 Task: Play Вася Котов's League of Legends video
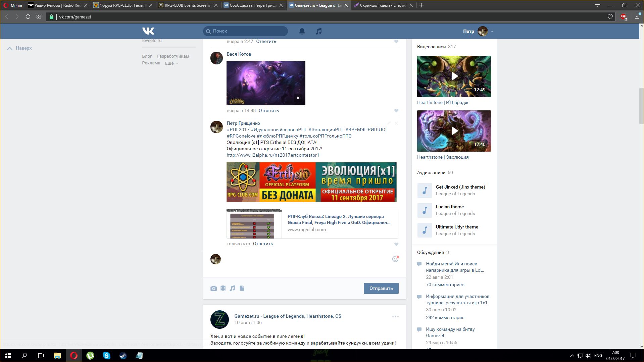pos(266,83)
